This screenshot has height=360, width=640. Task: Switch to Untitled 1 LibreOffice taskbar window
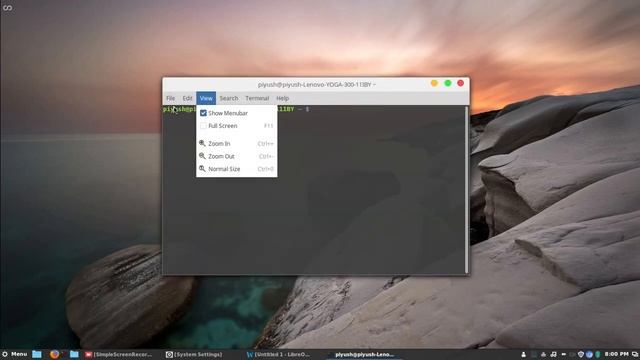278,355
